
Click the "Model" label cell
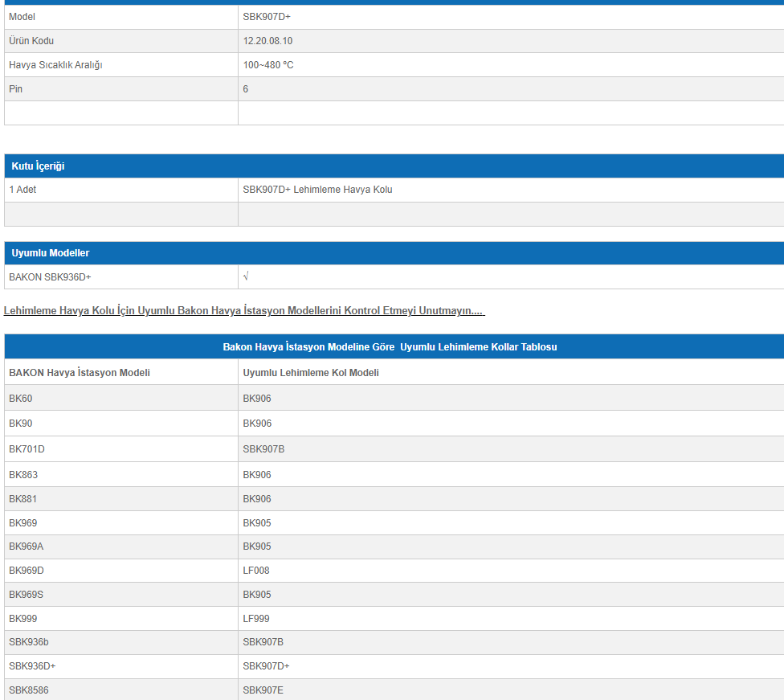click(x=121, y=17)
